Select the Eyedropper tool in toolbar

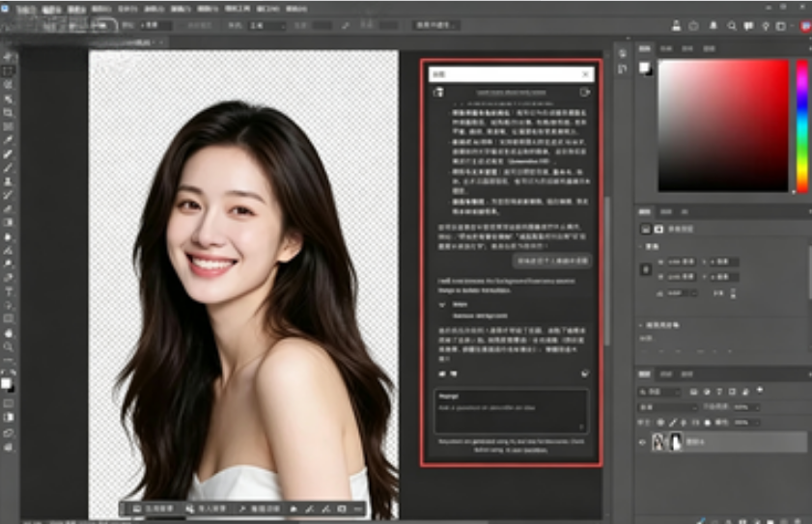pos(9,140)
